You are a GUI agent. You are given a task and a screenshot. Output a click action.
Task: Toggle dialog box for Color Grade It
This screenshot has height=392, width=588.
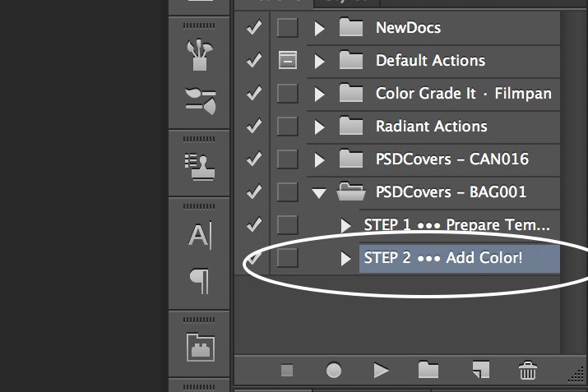[288, 93]
